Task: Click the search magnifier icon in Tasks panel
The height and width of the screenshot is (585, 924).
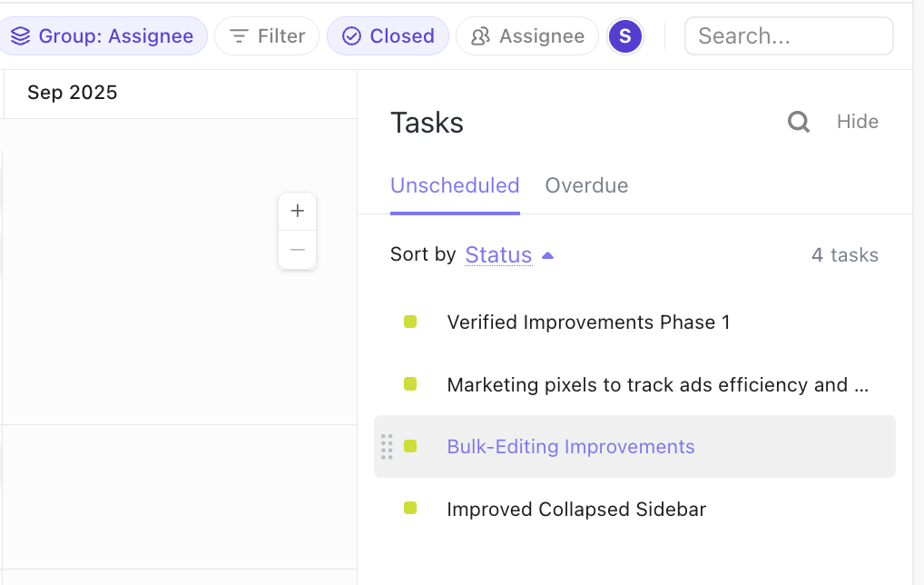Action: click(x=799, y=122)
